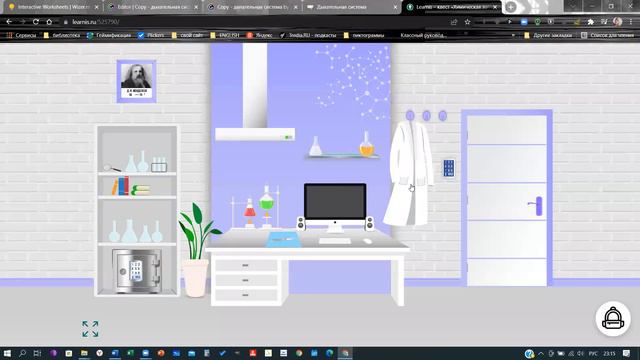Click the red flask on the desk
Image resolution: width=640 pixels, height=360 pixels.
tap(249, 209)
